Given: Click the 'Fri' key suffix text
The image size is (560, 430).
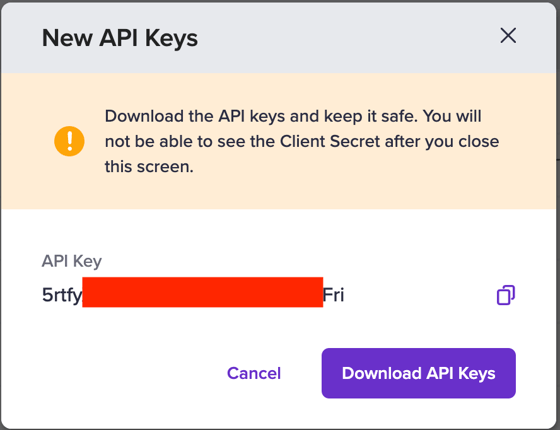Looking at the screenshot, I should point(334,295).
